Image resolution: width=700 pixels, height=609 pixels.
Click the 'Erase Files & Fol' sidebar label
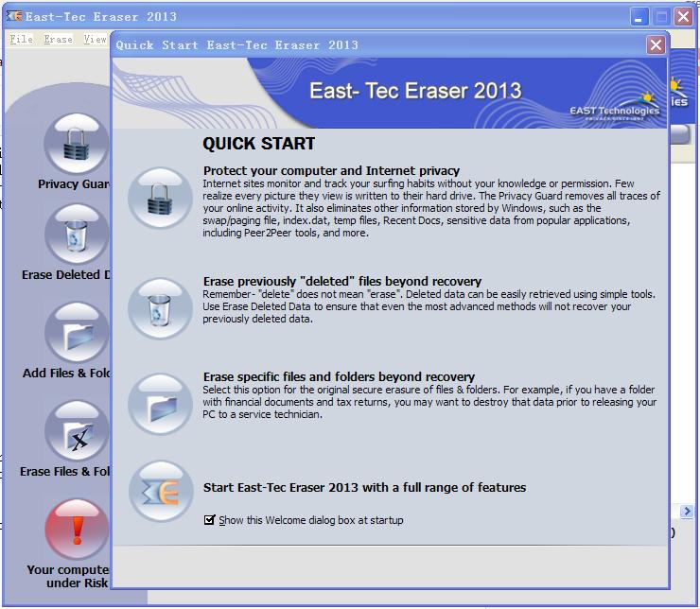64,472
